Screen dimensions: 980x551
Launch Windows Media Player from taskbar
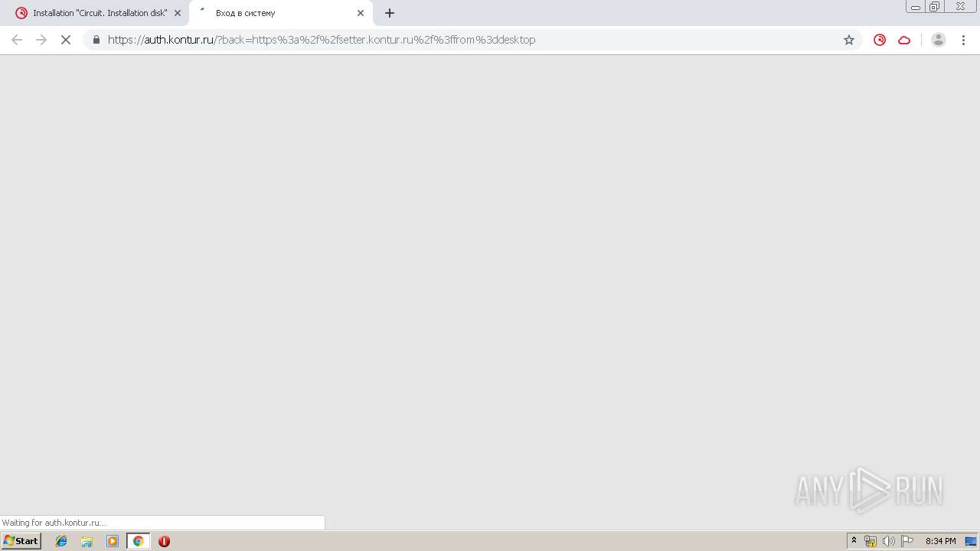113,541
